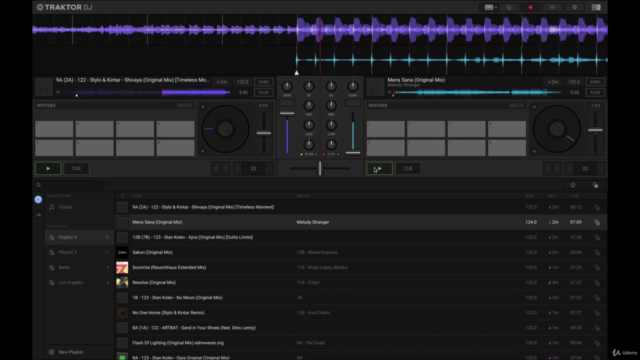Trigger hotcue pad 1 on left deck
This screenshot has height=360, width=640.
tap(54, 129)
